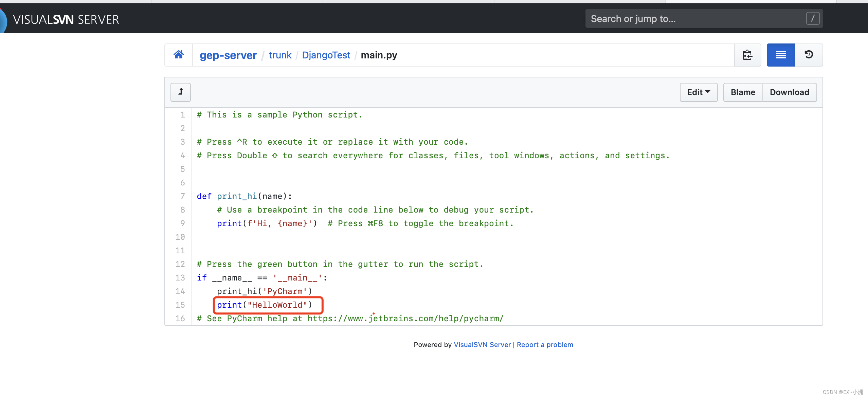The image size is (868, 398).
Task: Focus the Search or jump to field
Action: pyautogui.click(x=704, y=18)
